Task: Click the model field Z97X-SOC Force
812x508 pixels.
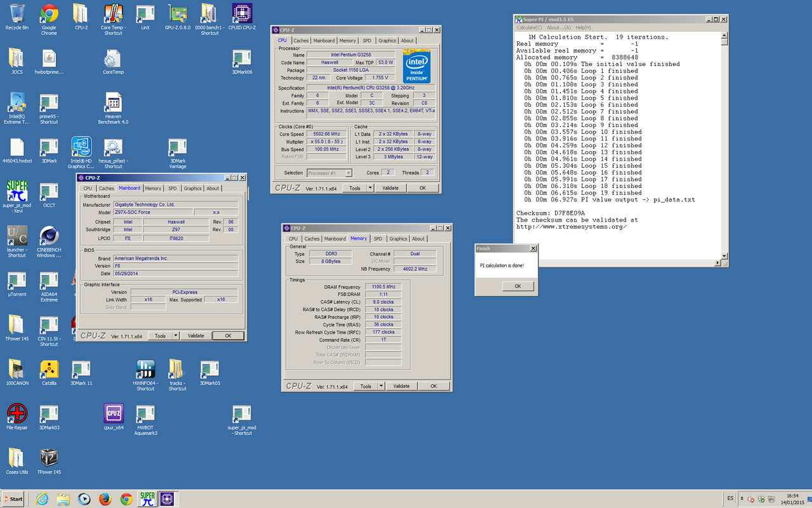Action: 152,213
